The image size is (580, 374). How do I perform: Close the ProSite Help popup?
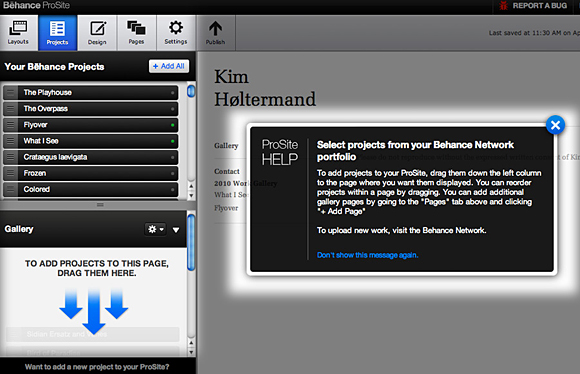pos(555,125)
